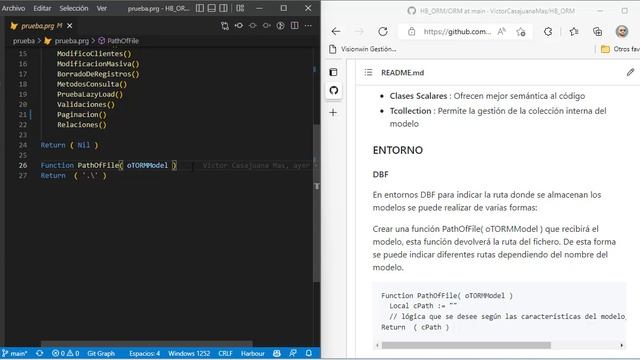Open editor more actions ellipsis
This screenshot has height=360, width=640.
[x=308, y=26]
